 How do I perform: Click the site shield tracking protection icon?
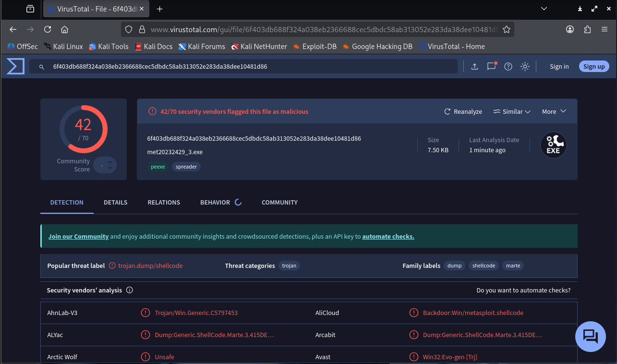pos(129,29)
